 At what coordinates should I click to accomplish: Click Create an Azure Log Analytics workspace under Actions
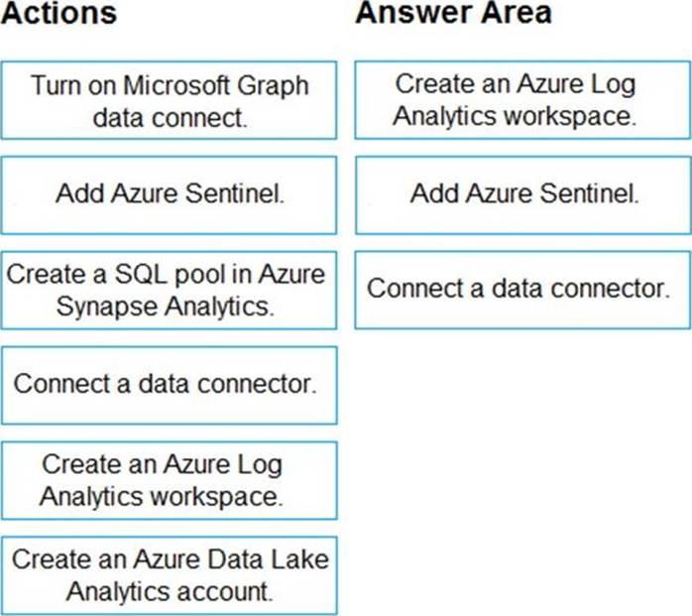tap(169, 479)
